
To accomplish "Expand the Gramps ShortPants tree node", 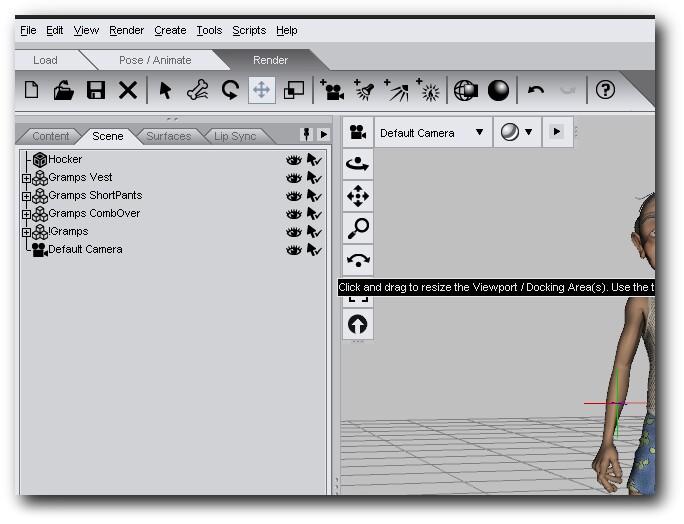I will click(26, 196).
